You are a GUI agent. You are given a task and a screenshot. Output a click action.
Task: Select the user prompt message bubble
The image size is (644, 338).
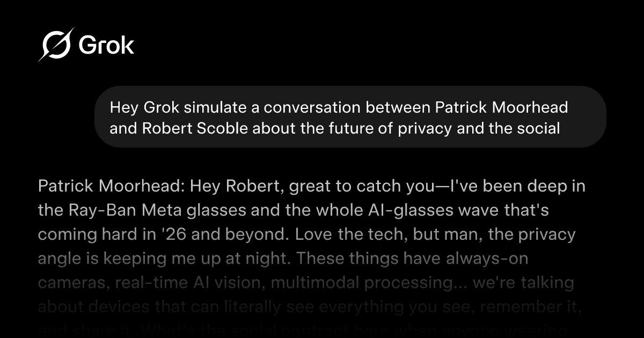tap(350, 117)
